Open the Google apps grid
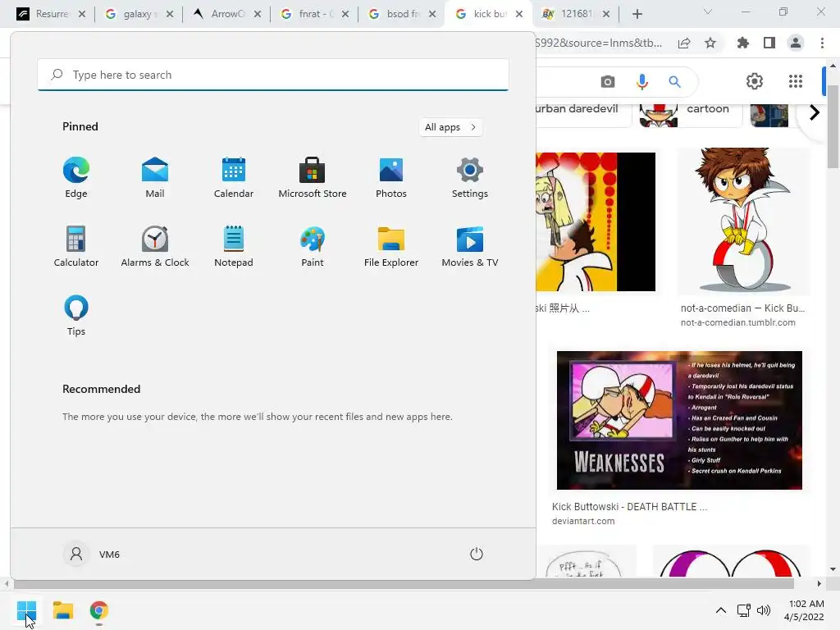Screen dimensions: 840x630 pos(796,81)
